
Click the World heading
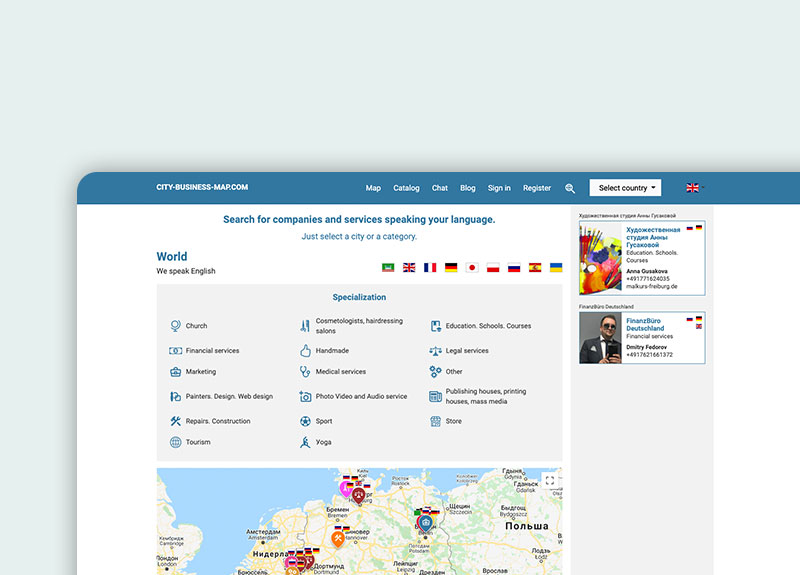pos(172,256)
